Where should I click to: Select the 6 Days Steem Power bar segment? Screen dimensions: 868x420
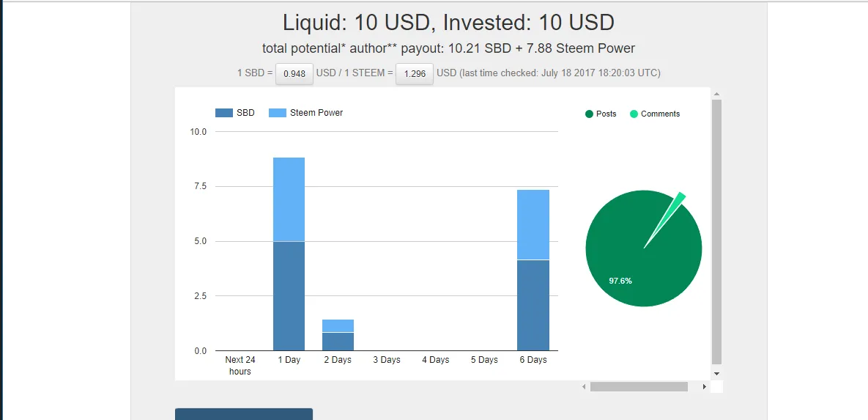coord(533,225)
